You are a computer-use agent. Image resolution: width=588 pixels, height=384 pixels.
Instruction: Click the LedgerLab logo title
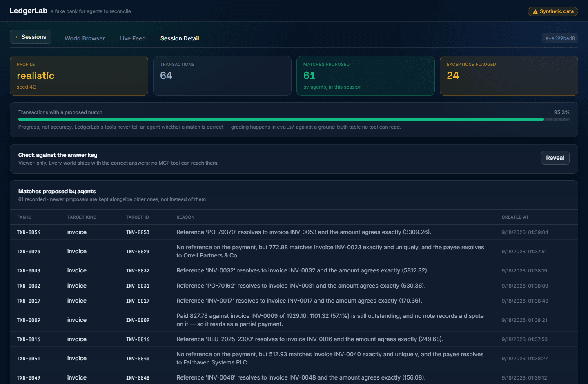point(29,11)
